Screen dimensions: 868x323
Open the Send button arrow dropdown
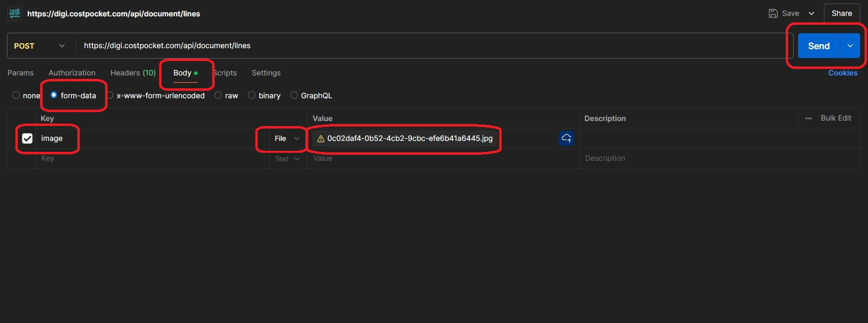(850, 46)
